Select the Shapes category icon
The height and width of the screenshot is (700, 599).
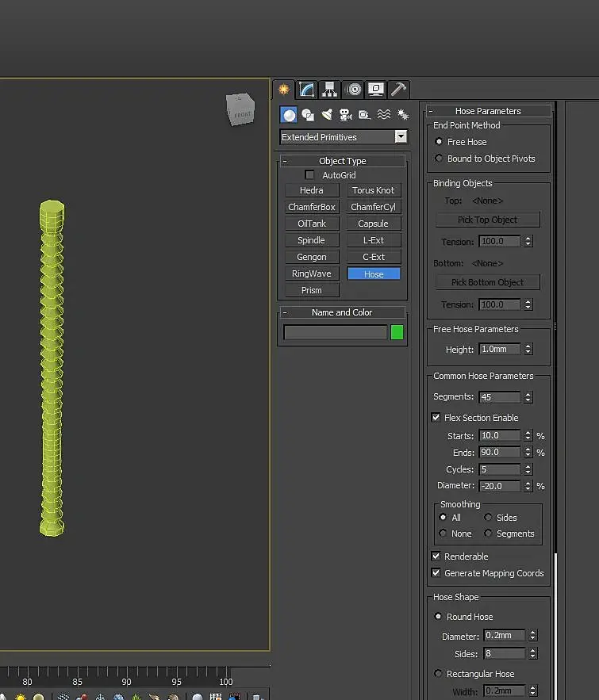[x=308, y=115]
